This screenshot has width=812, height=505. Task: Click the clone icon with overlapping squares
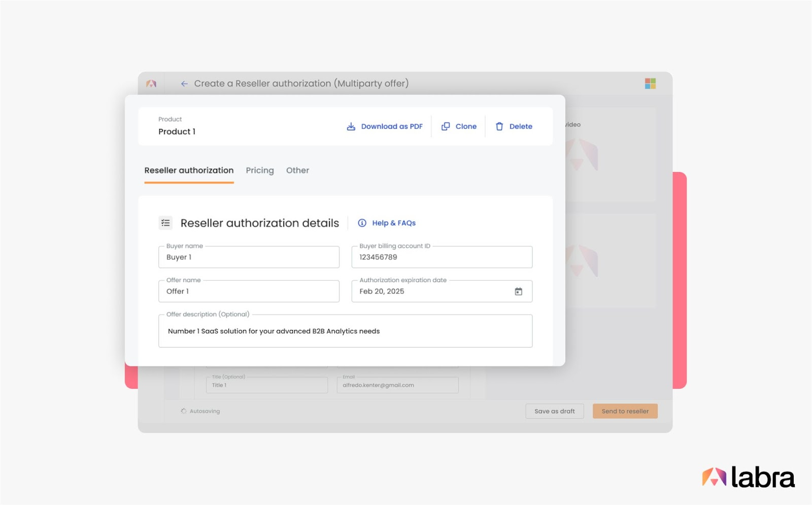[x=446, y=126]
